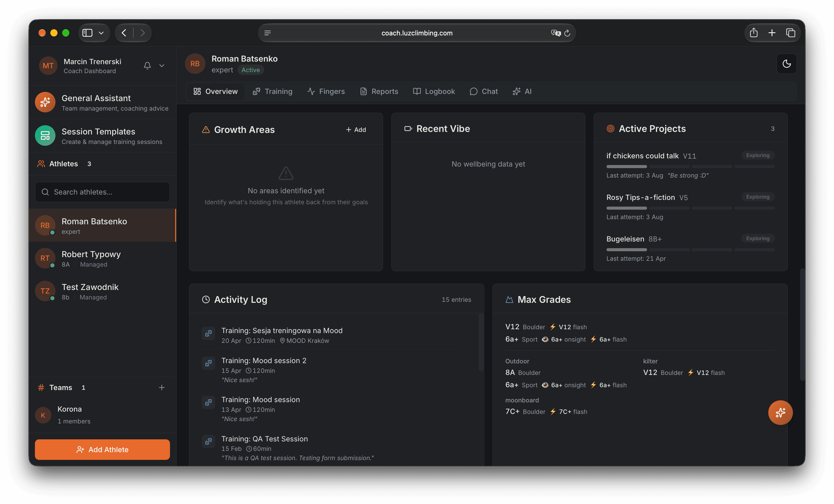Viewport: 834px width, 504px height.
Task: Toggle dark mode moon button
Action: point(786,64)
